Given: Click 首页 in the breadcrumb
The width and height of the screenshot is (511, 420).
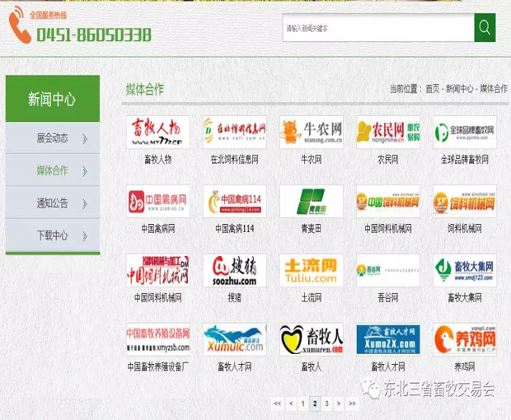Looking at the screenshot, I should click(x=433, y=89).
